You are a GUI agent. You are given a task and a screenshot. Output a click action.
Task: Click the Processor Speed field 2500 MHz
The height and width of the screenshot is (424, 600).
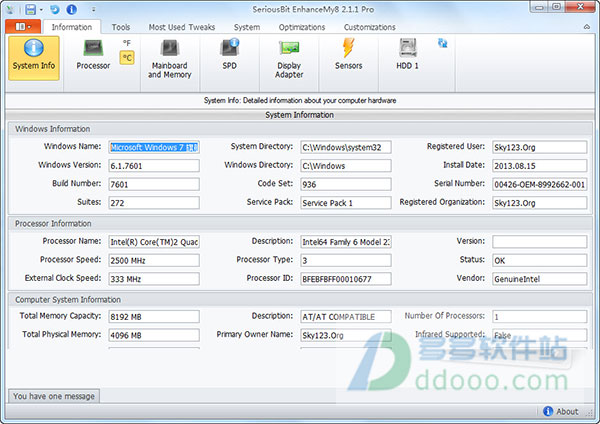tap(154, 260)
